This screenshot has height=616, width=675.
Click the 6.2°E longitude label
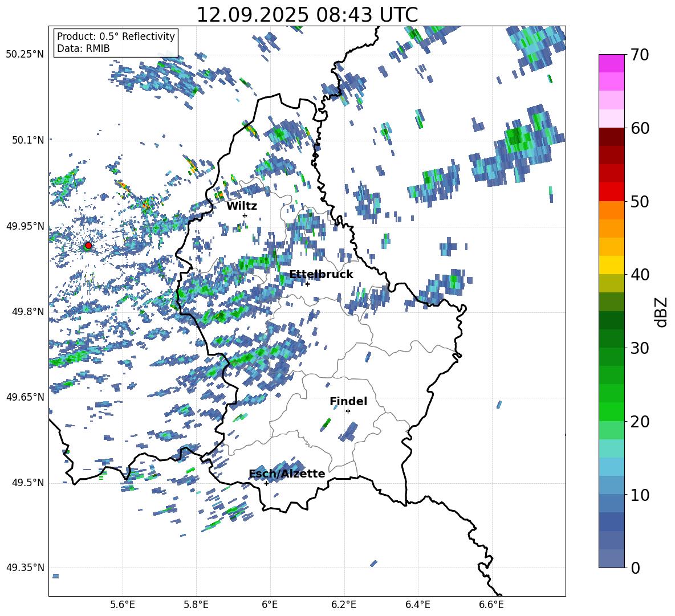[x=344, y=605]
